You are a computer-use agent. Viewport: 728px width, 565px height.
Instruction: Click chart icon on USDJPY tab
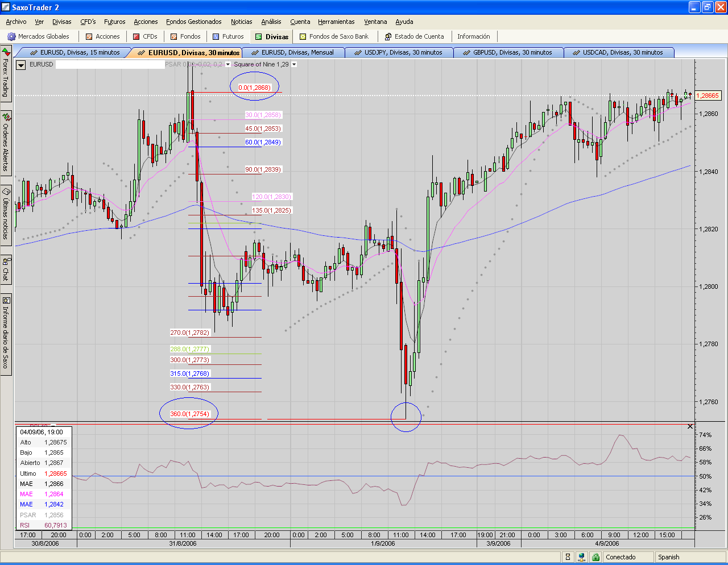(358, 52)
